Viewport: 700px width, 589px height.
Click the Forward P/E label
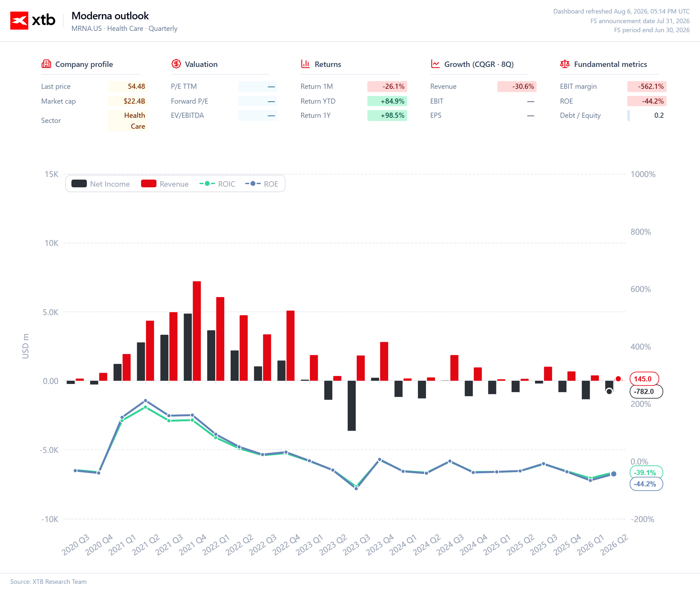[189, 101]
